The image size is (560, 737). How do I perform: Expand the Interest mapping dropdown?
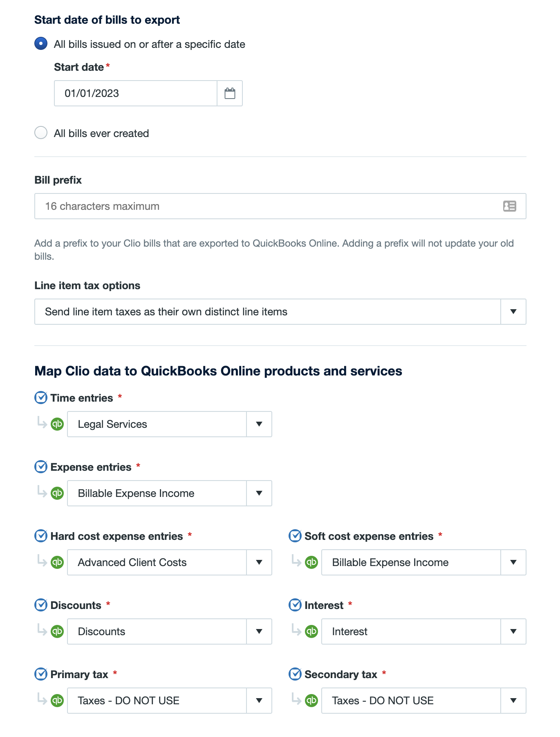[513, 631]
